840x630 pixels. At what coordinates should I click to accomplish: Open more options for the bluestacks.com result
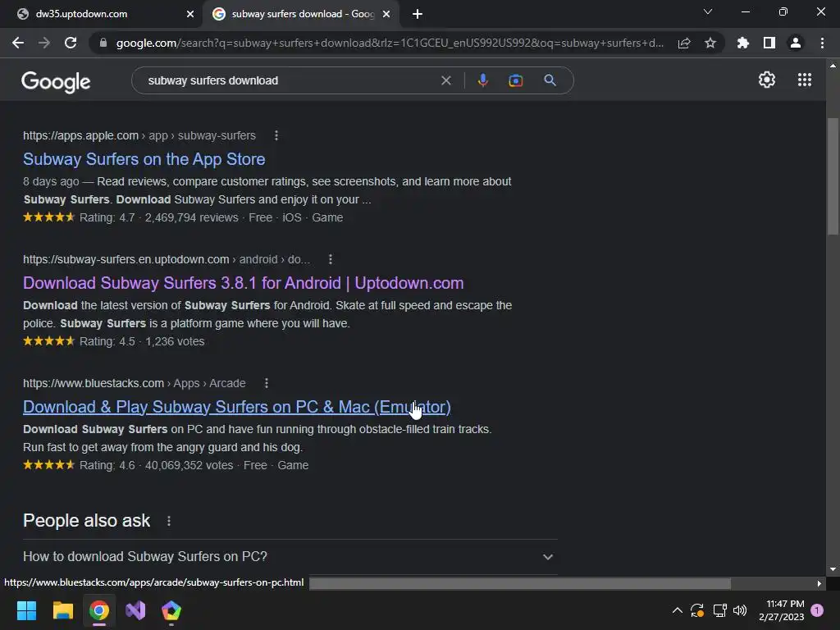[x=267, y=383]
